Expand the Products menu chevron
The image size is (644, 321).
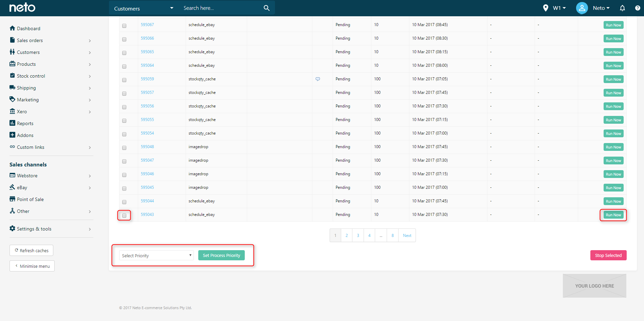coord(90,64)
